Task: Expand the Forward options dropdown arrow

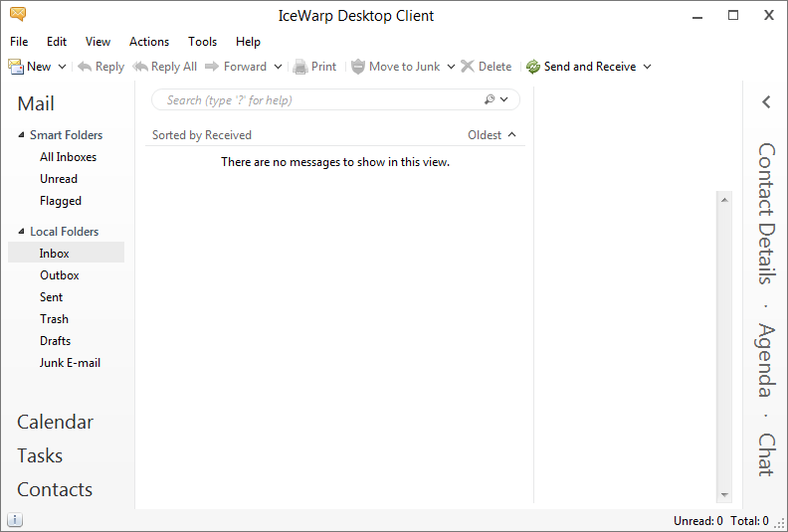Action: pos(278,67)
